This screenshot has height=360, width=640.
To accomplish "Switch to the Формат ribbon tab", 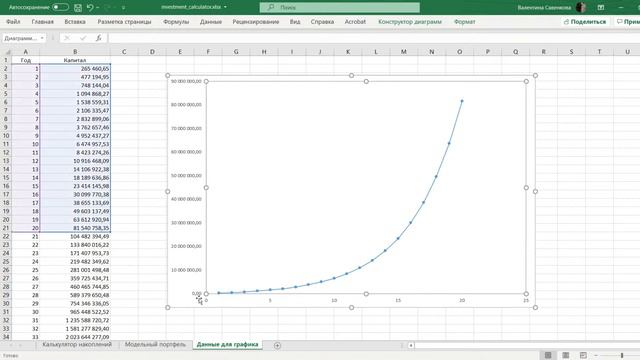I will (464, 22).
